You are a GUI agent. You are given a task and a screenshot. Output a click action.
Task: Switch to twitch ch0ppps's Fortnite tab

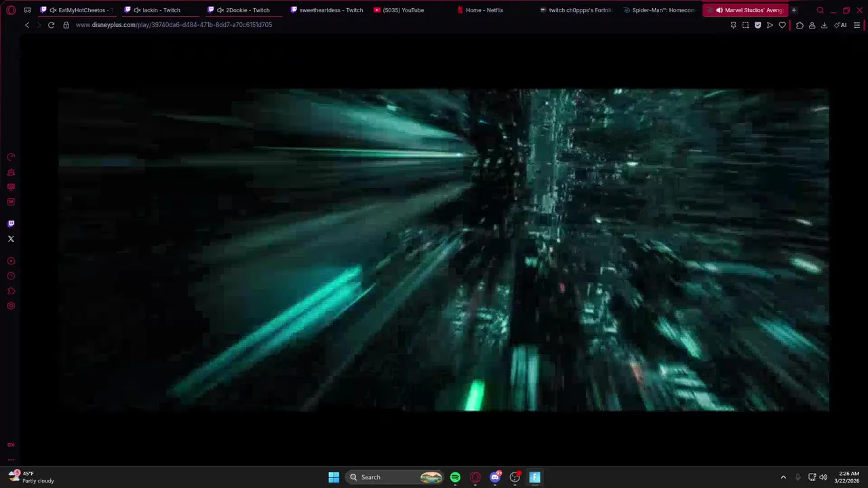[578, 10]
